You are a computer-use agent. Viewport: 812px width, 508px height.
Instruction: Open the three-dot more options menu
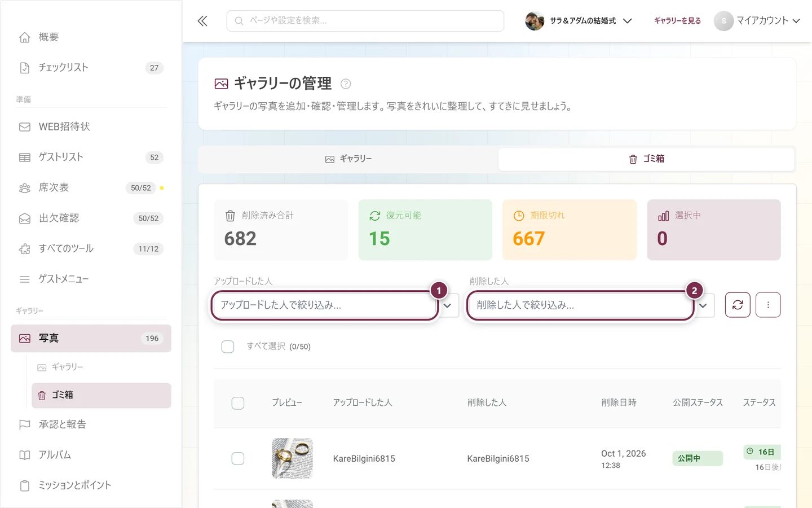pyautogui.click(x=768, y=305)
